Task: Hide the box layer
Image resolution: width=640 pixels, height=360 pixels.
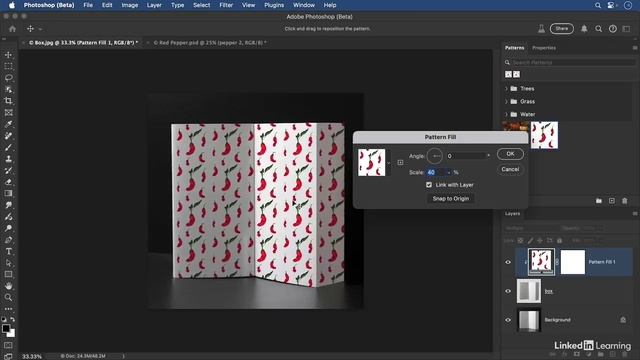Action: (x=508, y=291)
